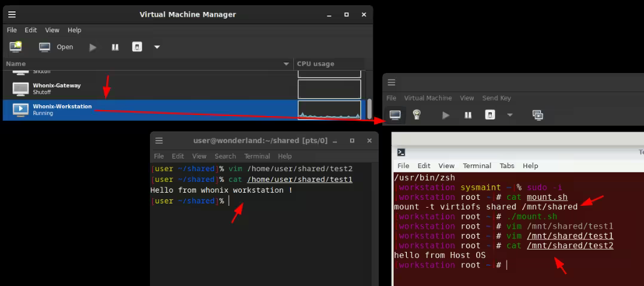Viewport: 644px width, 286px height.
Task: Click the create new virtual machine icon
Action: tap(16, 47)
